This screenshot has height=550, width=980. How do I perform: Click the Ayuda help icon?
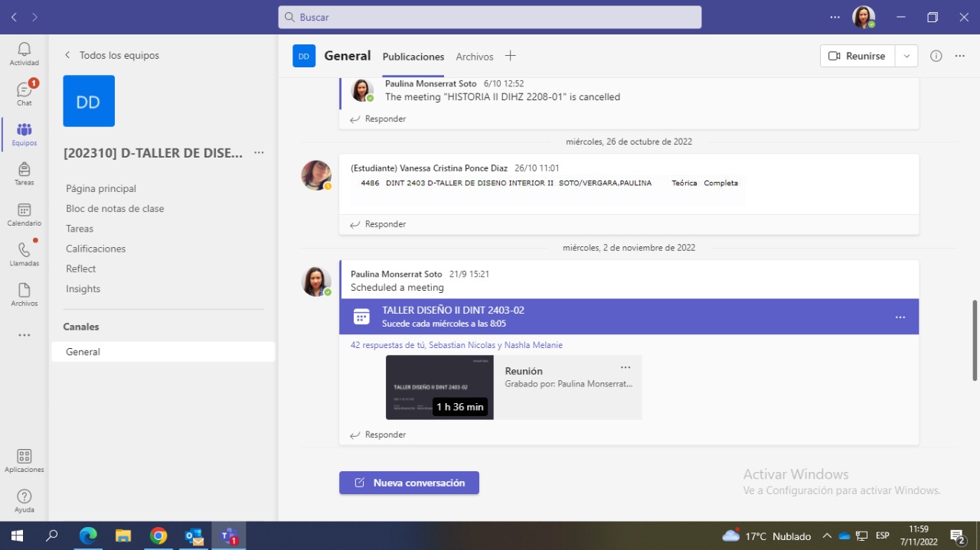point(24,500)
